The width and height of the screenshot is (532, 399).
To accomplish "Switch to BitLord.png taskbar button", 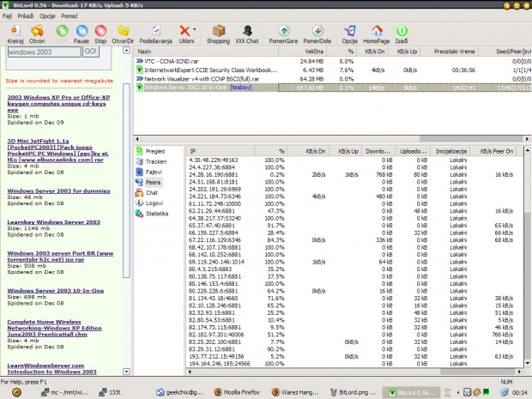I will tap(353, 392).
